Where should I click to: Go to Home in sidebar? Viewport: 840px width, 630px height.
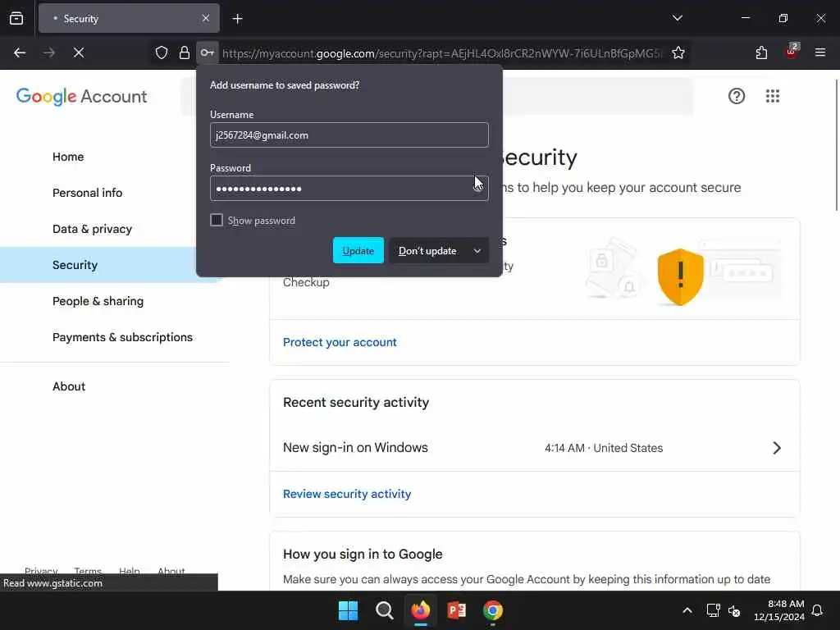(x=68, y=157)
